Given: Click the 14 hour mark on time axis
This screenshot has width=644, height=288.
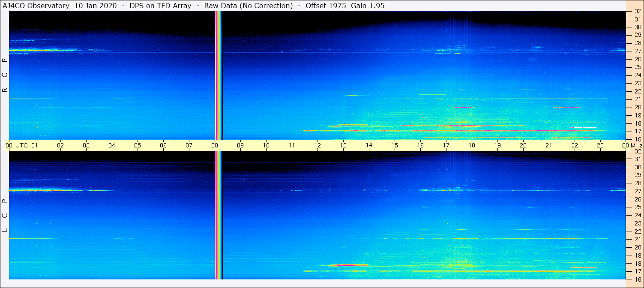Looking at the screenshot, I should [369, 145].
